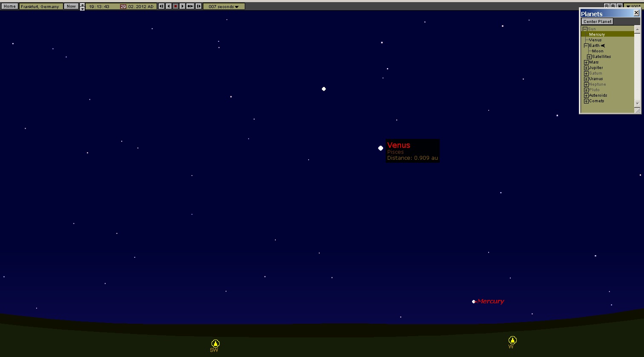Select the Venus planet dot in sky
The width and height of the screenshot is (644, 357).
[381, 148]
